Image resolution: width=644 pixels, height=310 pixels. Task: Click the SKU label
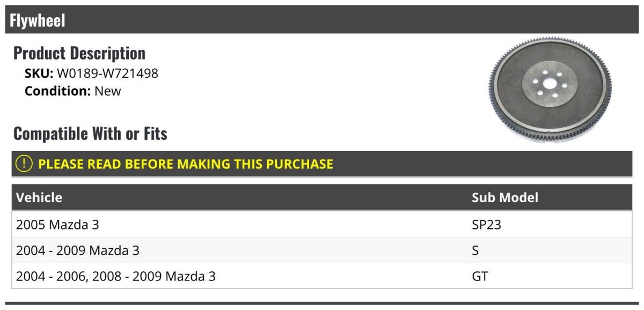point(39,74)
